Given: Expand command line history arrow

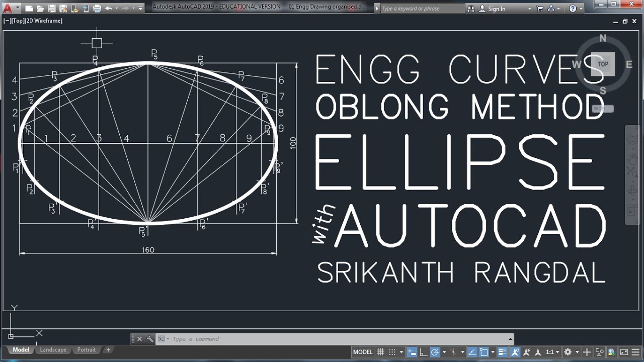Looking at the screenshot, I should click(x=510, y=339).
